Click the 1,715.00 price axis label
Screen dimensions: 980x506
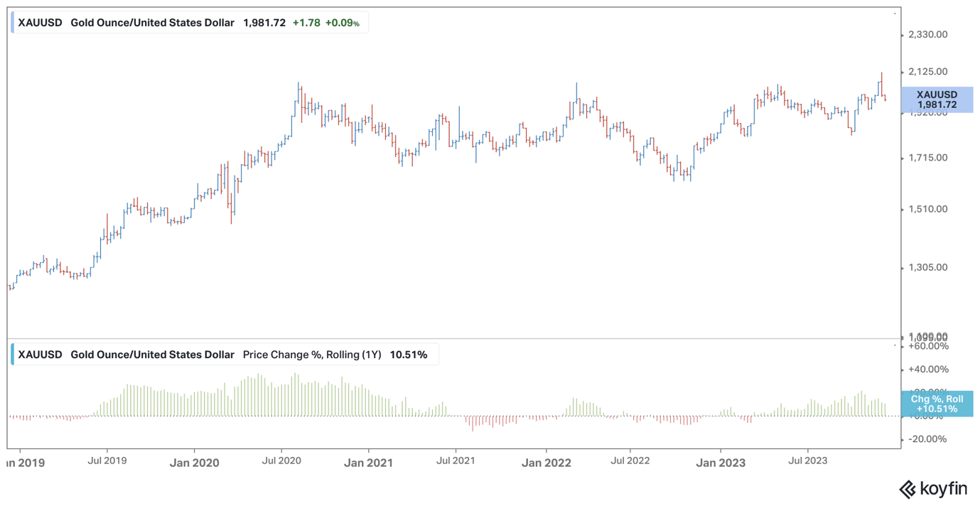click(928, 158)
